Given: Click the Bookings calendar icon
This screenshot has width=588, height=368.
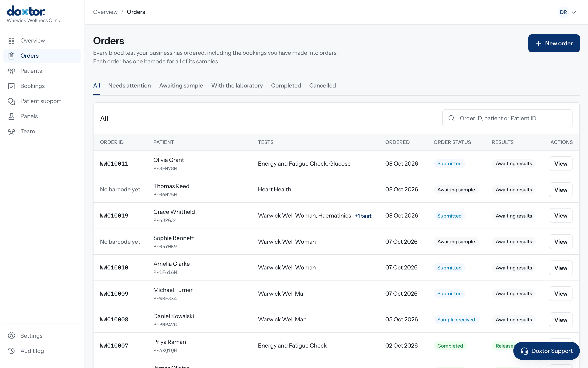Looking at the screenshot, I should pyautogui.click(x=11, y=86).
